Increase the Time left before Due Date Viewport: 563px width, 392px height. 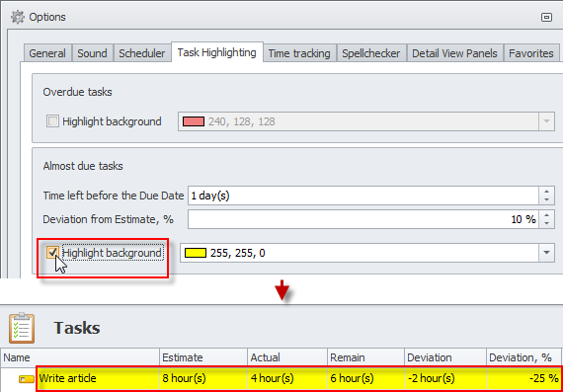546,192
